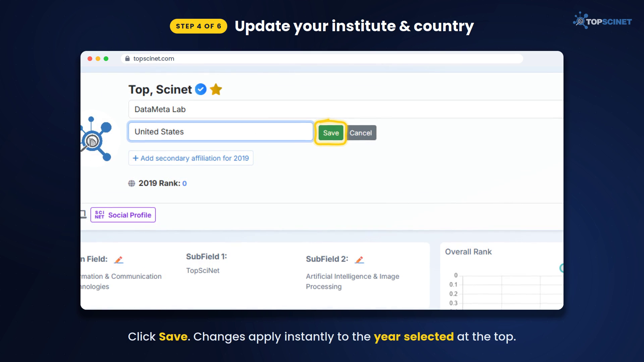
Task: Click the 2019 Rank value 0
Action: pos(184,183)
